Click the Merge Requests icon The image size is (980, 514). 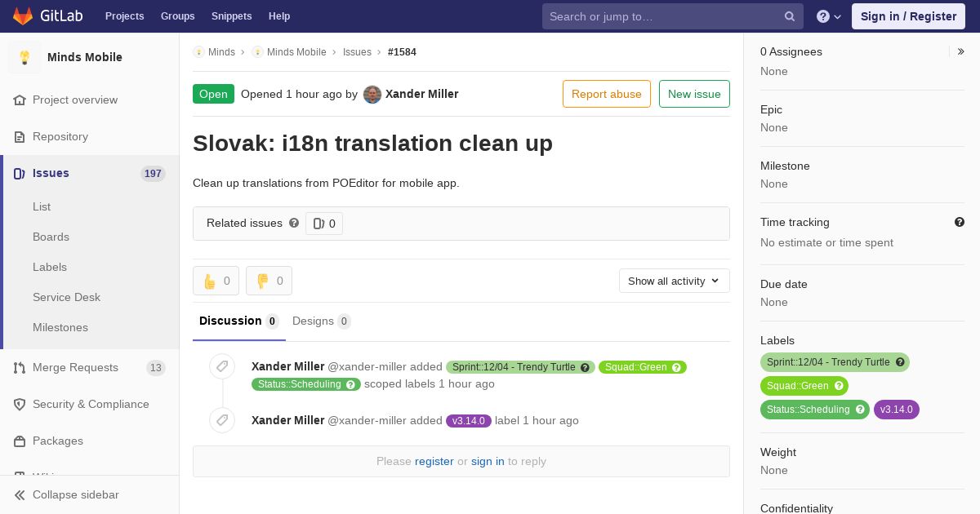tap(20, 367)
